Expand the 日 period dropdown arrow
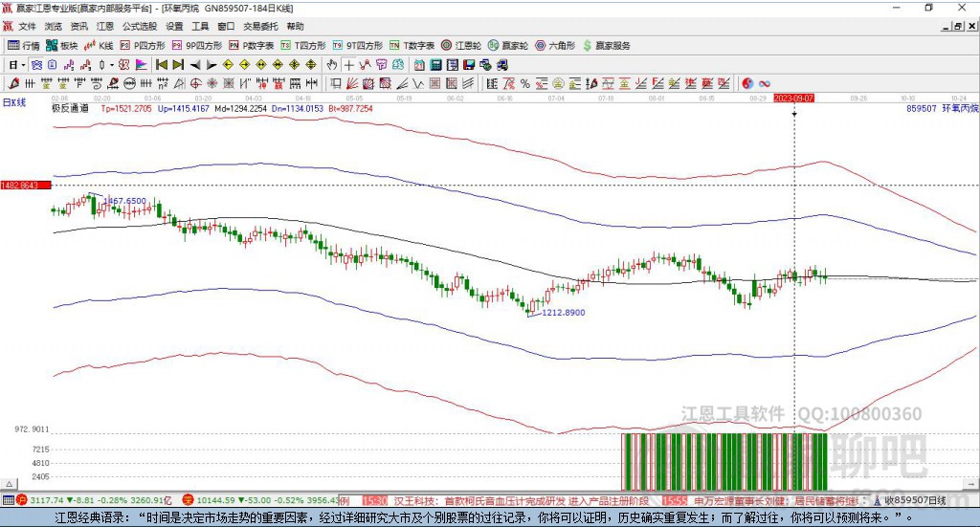980x527 pixels. [24, 65]
